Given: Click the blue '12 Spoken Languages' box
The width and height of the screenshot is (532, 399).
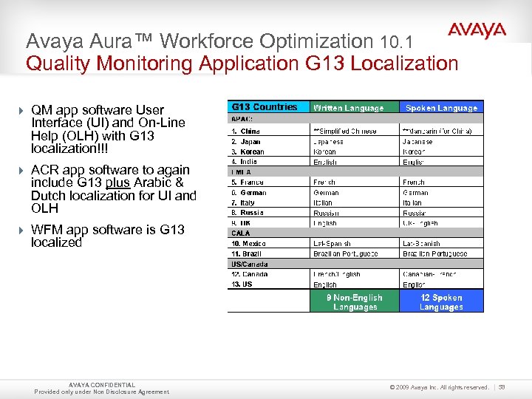Looking at the screenshot, I should point(441,301).
